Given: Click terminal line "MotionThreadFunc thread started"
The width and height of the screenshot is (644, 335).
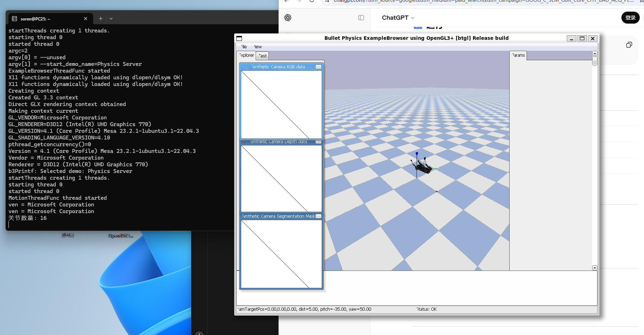Looking at the screenshot, I should click(x=57, y=198).
